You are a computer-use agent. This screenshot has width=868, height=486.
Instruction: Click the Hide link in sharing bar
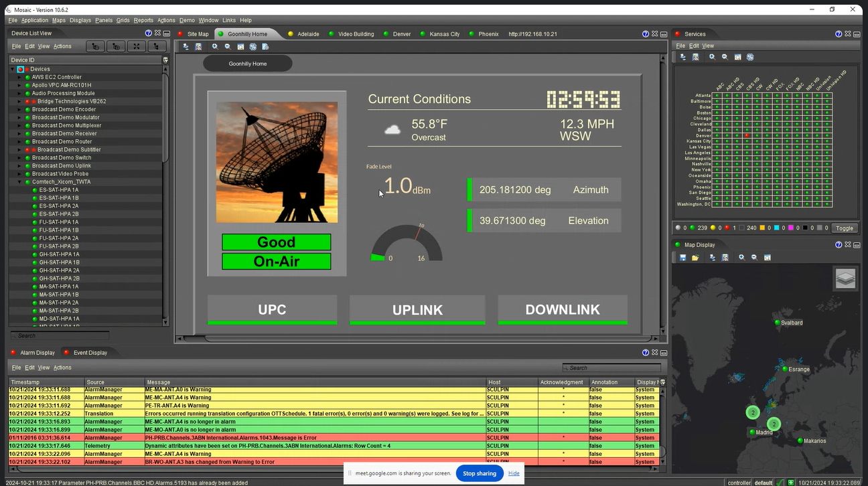514,473
